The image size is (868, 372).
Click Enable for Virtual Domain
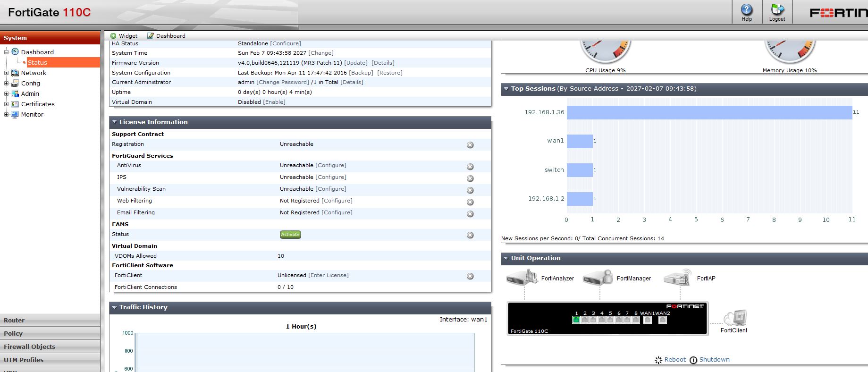(x=274, y=102)
